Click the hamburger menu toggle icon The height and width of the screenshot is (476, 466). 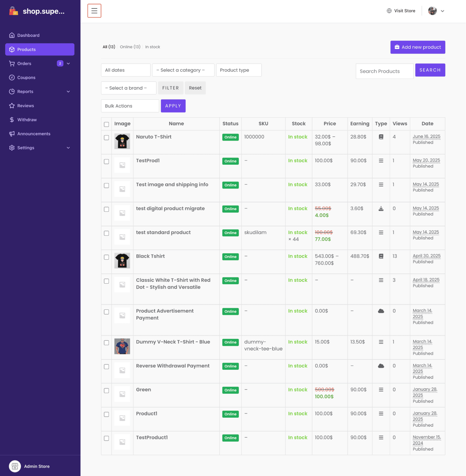click(94, 11)
